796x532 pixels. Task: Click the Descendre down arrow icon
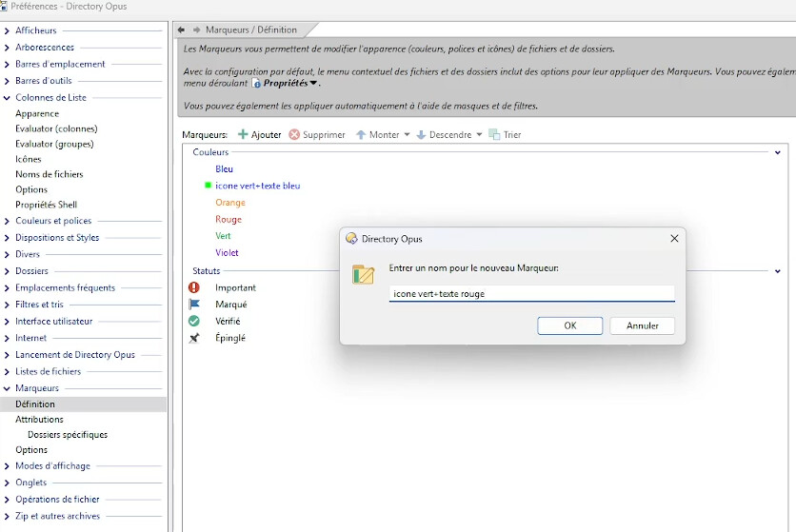coord(421,134)
